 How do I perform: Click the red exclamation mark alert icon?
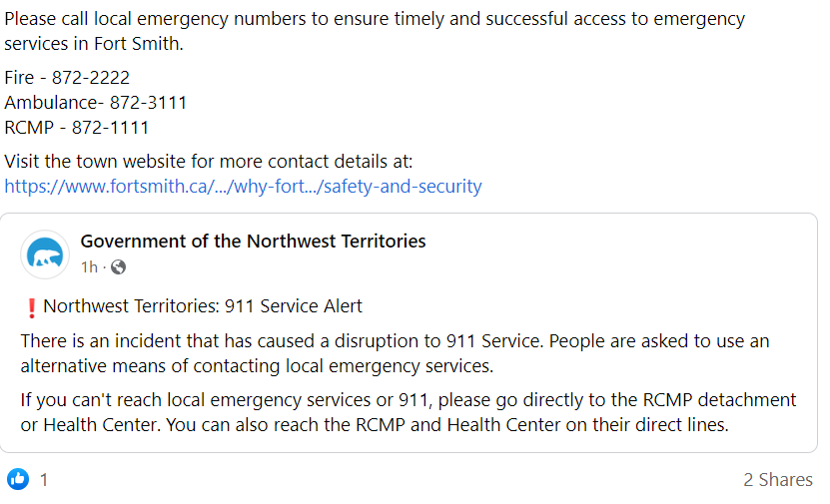[30, 307]
